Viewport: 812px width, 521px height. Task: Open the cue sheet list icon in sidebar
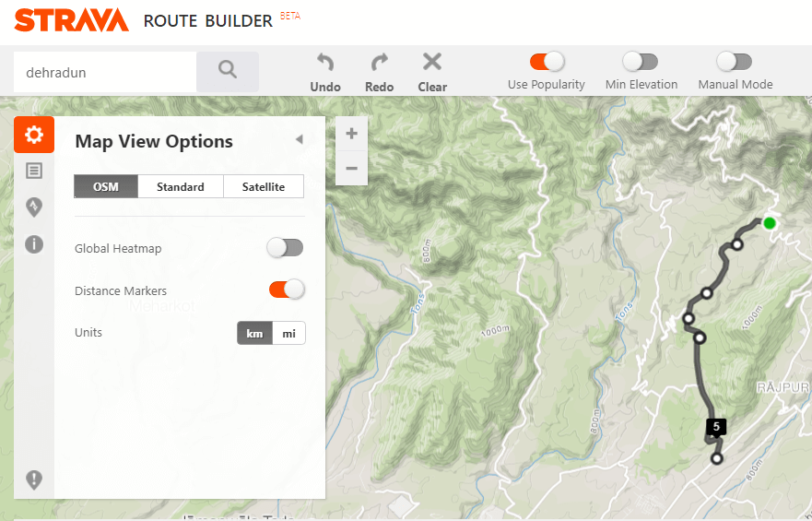point(34,171)
